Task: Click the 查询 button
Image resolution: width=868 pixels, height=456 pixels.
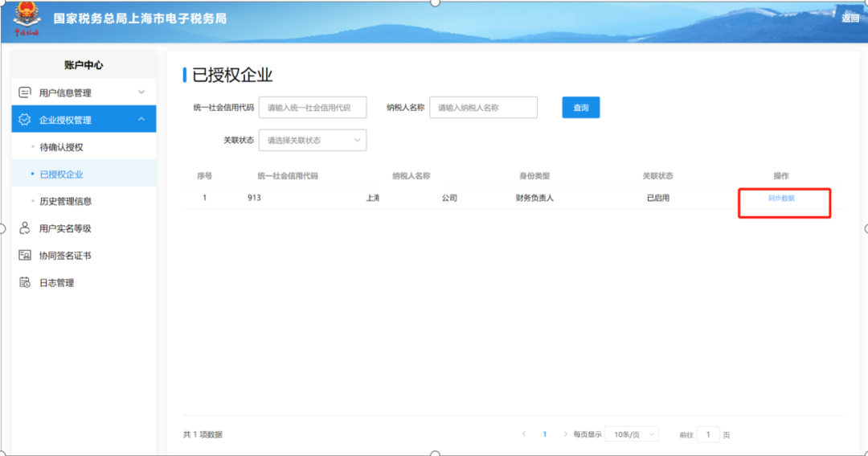Action: 581,108
